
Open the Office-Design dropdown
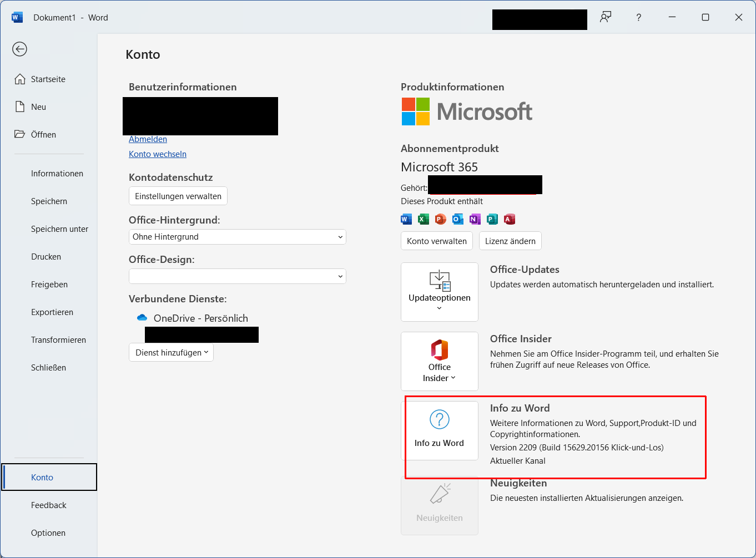[238, 276]
